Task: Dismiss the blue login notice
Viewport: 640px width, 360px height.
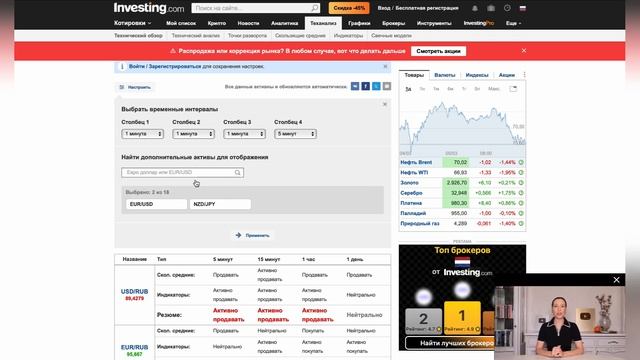Action: 385,67
